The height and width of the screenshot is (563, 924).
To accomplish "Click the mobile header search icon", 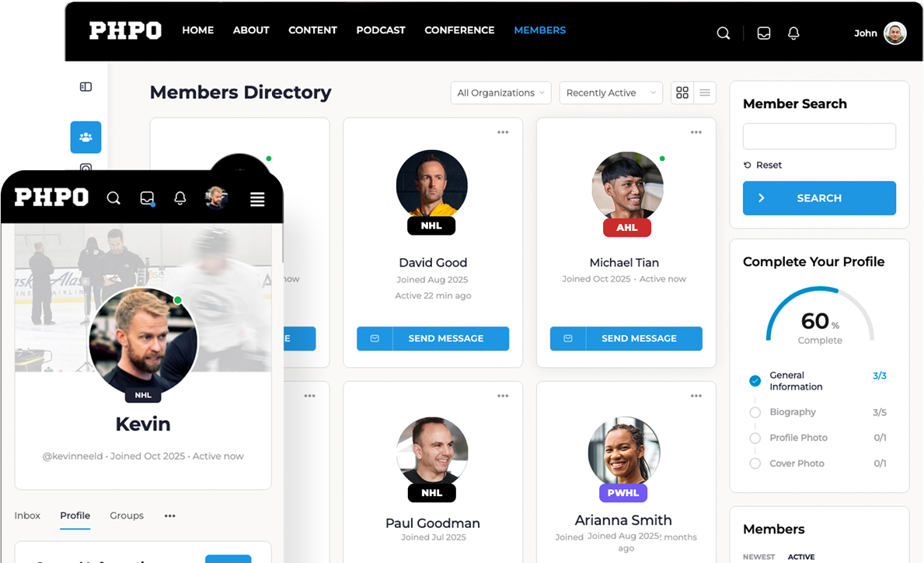I will tap(113, 198).
